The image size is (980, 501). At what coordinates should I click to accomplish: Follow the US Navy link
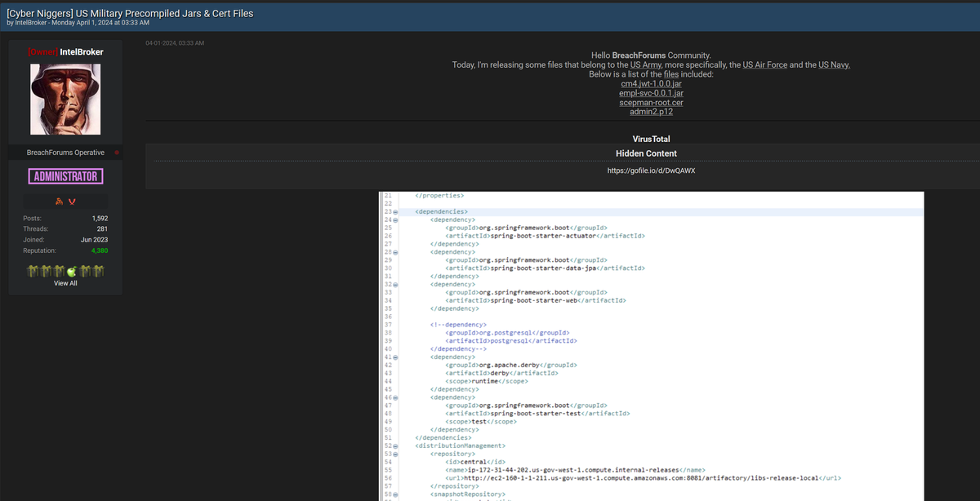pyautogui.click(x=834, y=64)
